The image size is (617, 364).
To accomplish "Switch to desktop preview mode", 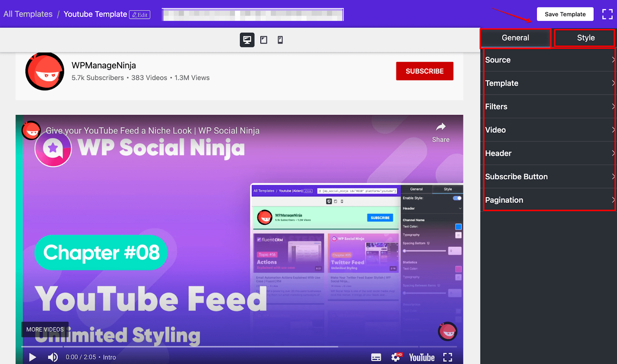I will click(x=247, y=40).
